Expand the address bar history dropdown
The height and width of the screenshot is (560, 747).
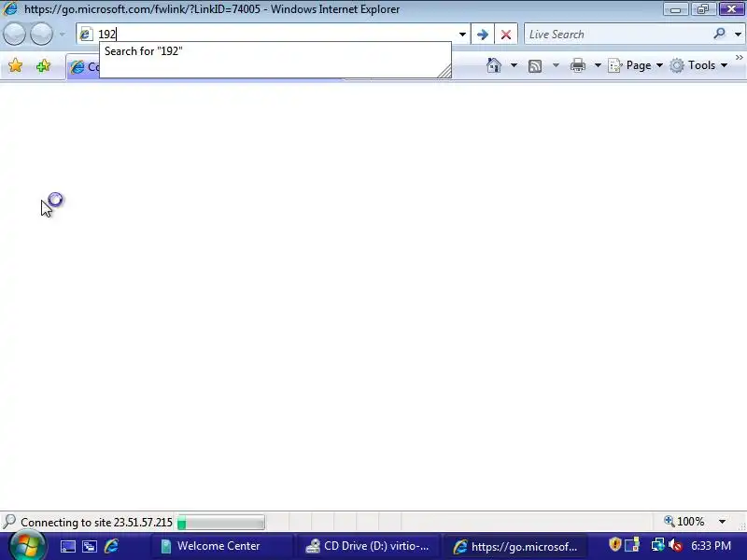coord(462,35)
